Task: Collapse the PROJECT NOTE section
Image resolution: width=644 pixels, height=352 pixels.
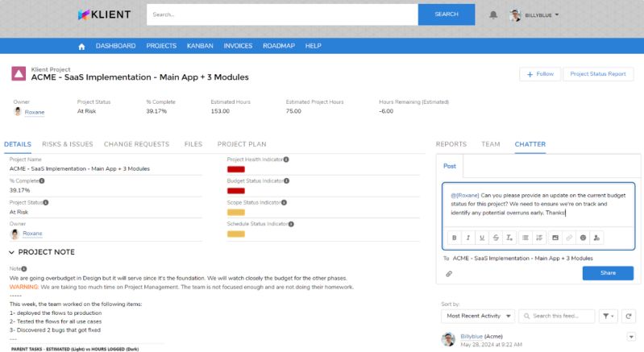Action: coord(11,252)
